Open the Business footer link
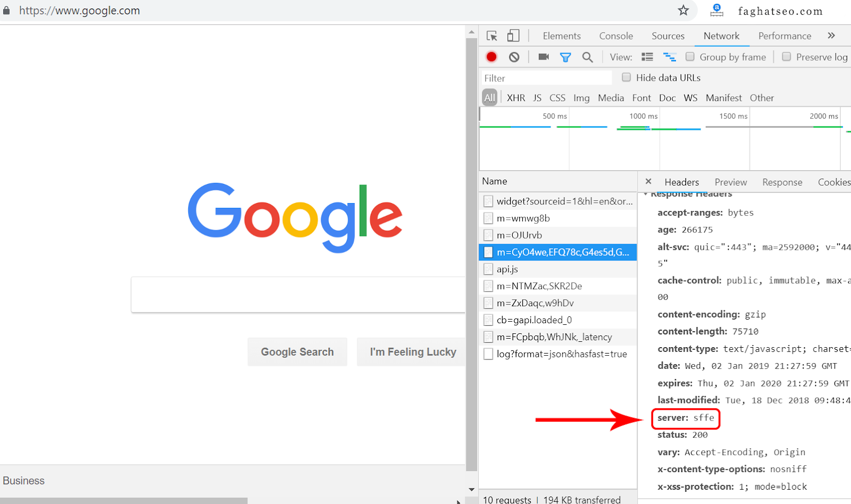 [x=24, y=481]
